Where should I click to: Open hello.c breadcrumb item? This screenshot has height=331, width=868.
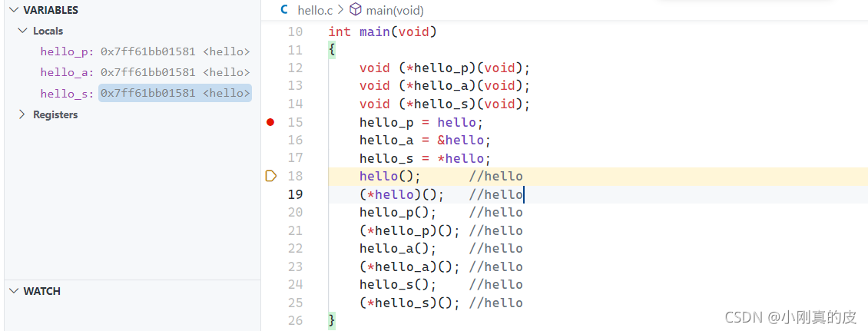(315, 10)
